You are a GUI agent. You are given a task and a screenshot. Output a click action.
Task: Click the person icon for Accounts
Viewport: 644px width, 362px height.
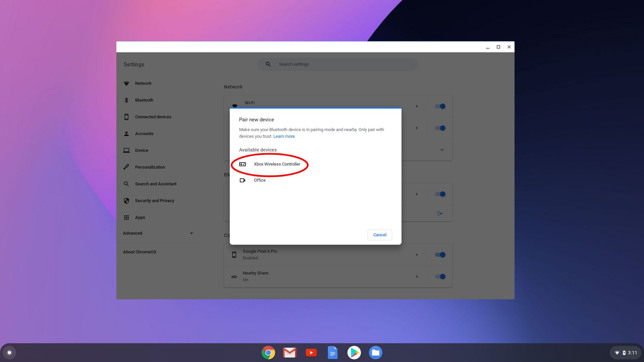tap(126, 134)
